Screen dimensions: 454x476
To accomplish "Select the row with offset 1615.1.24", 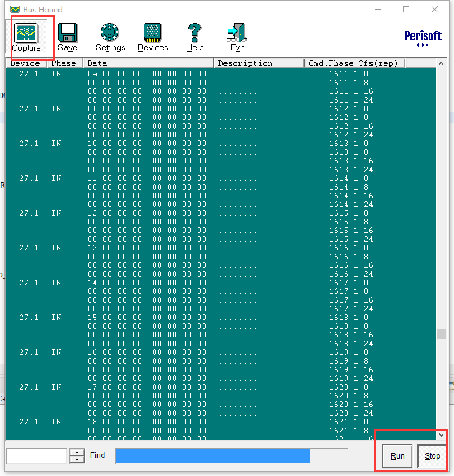I will click(x=221, y=239).
